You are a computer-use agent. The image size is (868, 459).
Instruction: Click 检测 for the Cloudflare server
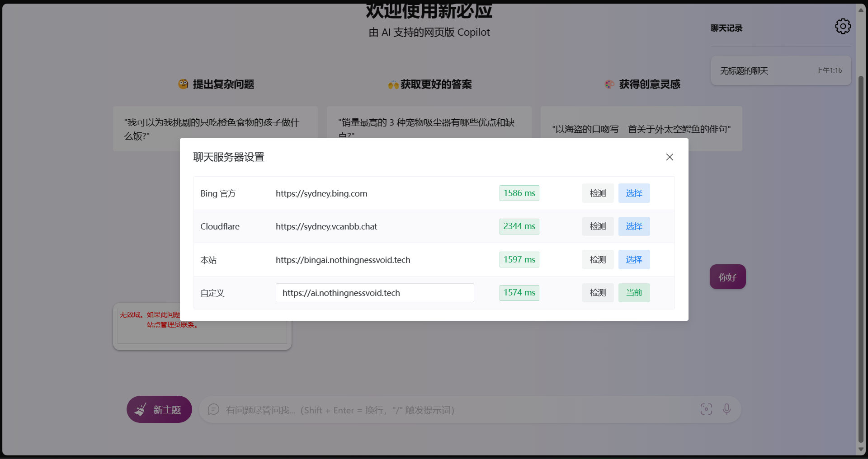tap(597, 226)
